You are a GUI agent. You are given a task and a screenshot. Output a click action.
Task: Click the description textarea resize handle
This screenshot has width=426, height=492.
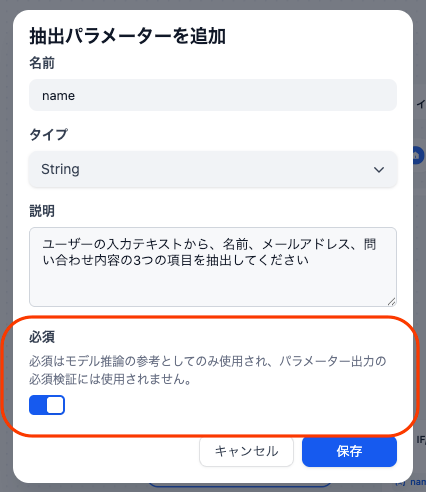(392, 302)
